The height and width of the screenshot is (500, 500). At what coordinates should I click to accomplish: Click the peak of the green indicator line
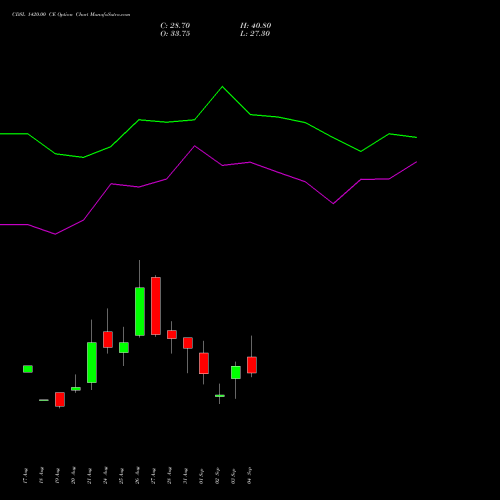223,87
